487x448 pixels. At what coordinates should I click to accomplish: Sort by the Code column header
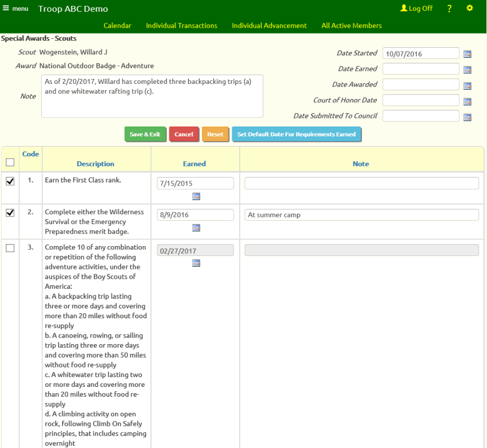(x=30, y=154)
